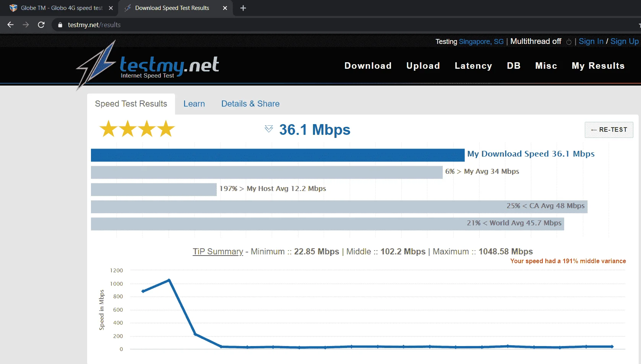Screen dimensions: 641x364
Task: Click the Middle 102.2 Mbps value
Action: (403, 252)
